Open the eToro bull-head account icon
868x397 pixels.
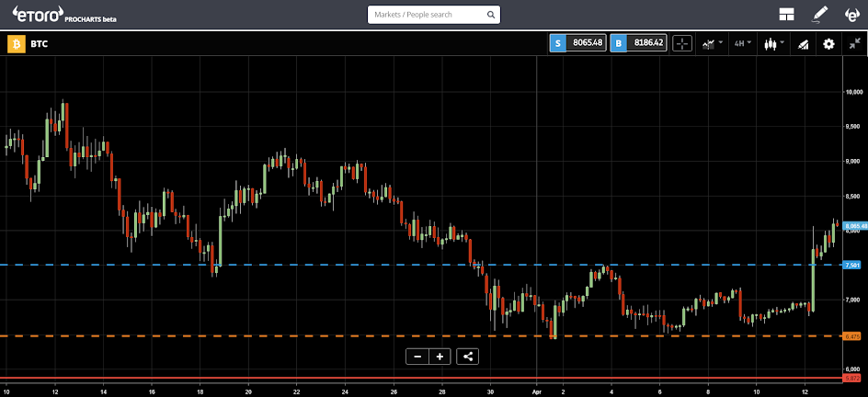point(852,15)
